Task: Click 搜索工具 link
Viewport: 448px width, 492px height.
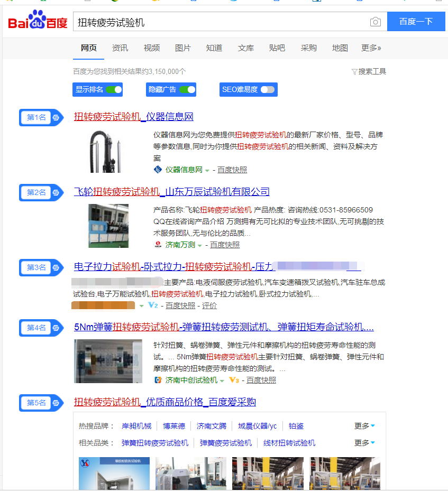Action: coord(372,71)
